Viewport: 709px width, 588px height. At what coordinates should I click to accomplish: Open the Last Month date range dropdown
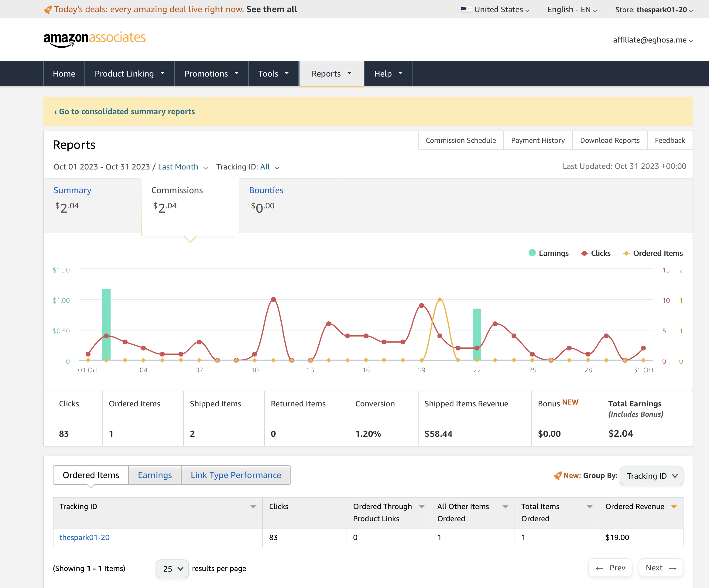coord(183,167)
